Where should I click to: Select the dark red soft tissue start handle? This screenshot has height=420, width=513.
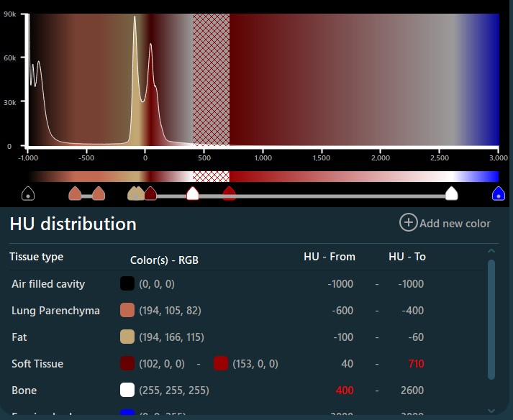[150, 193]
